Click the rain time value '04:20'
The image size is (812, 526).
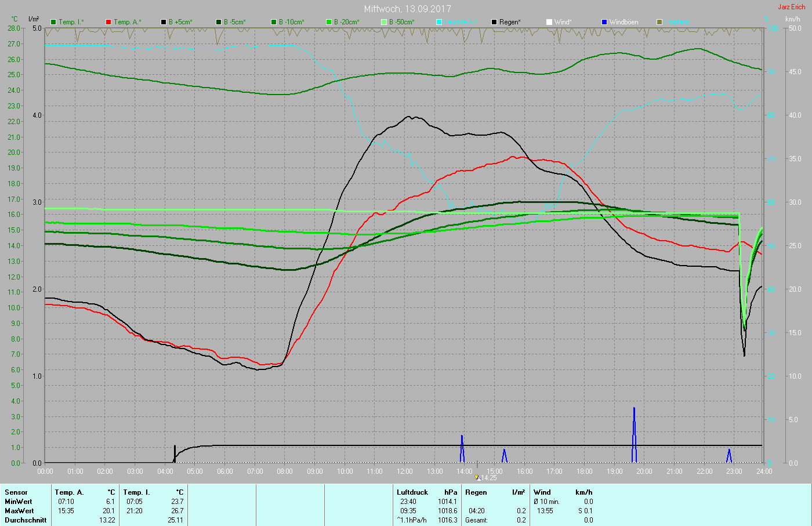point(477,511)
